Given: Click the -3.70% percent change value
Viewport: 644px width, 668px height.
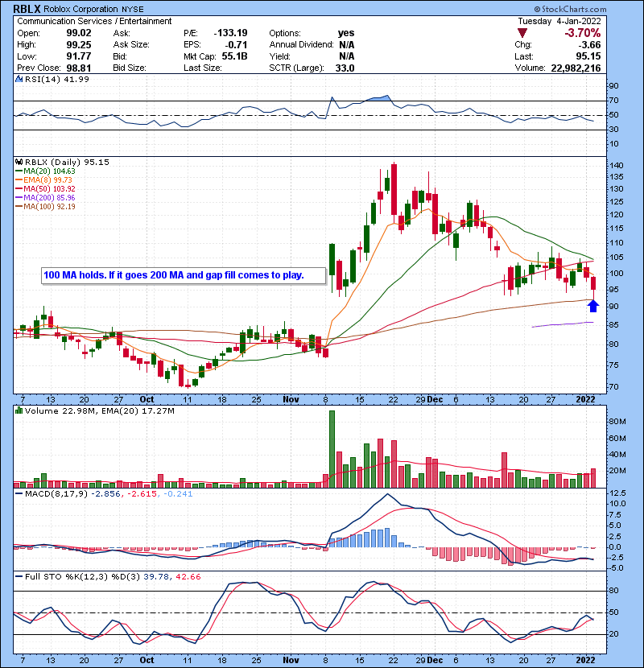Looking at the screenshot, I should (x=582, y=33).
